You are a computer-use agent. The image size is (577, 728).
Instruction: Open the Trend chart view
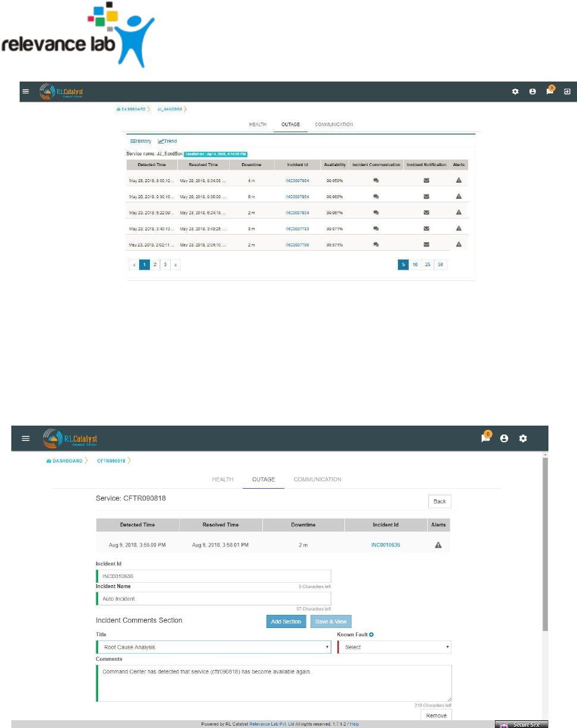point(167,141)
